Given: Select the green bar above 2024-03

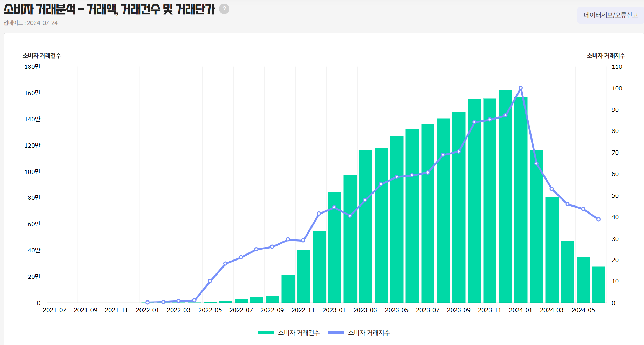Looking at the screenshot, I should 552,250.
